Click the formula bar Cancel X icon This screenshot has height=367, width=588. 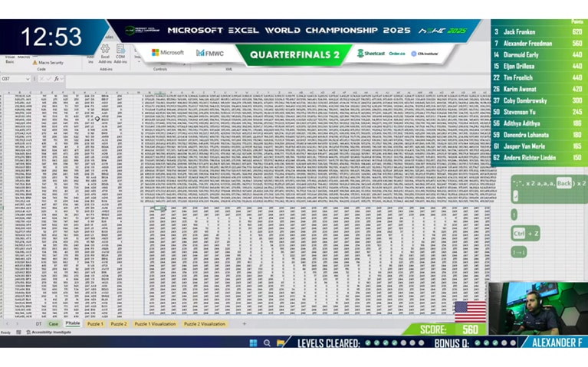click(41, 79)
